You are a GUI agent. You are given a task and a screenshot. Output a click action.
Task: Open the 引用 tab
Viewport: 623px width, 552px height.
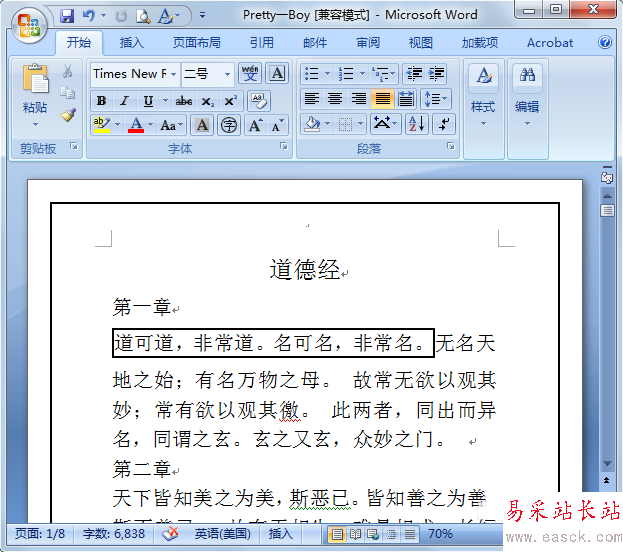click(x=262, y=42)
